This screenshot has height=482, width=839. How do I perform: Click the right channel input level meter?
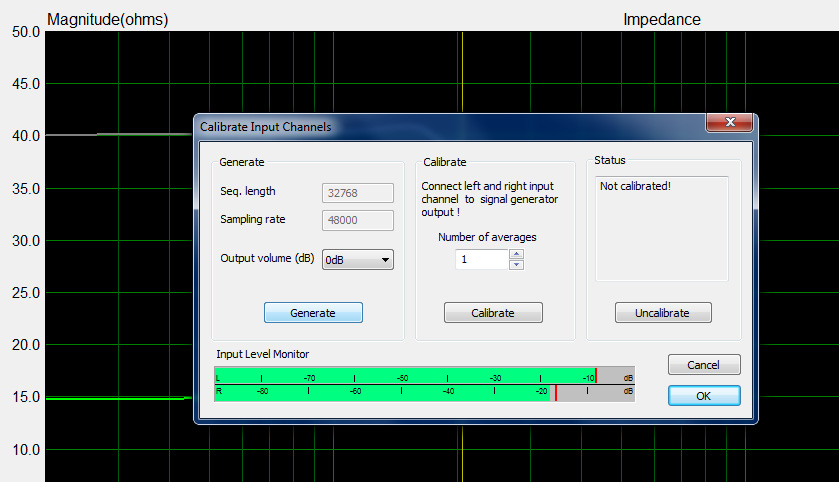(424, 393)
